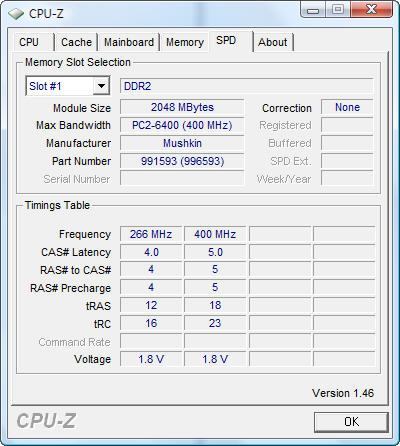Minimize the CPU-Z window

(x=312, y=10)
